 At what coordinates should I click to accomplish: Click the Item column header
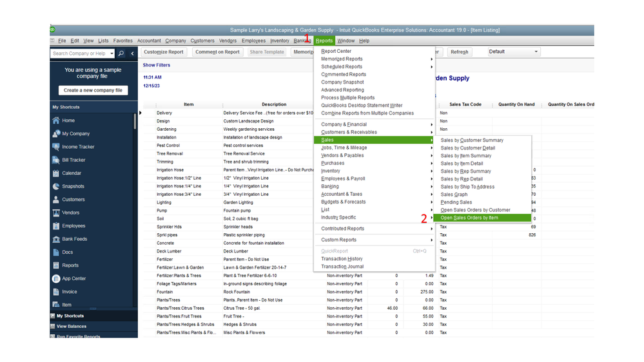click(x=189, y=104)
